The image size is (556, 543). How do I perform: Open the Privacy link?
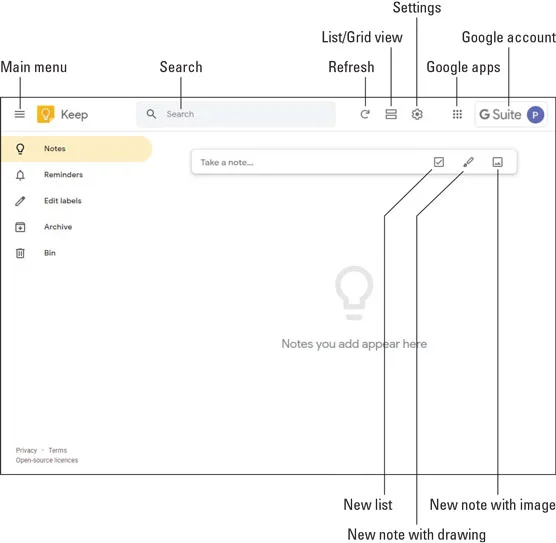26,450
